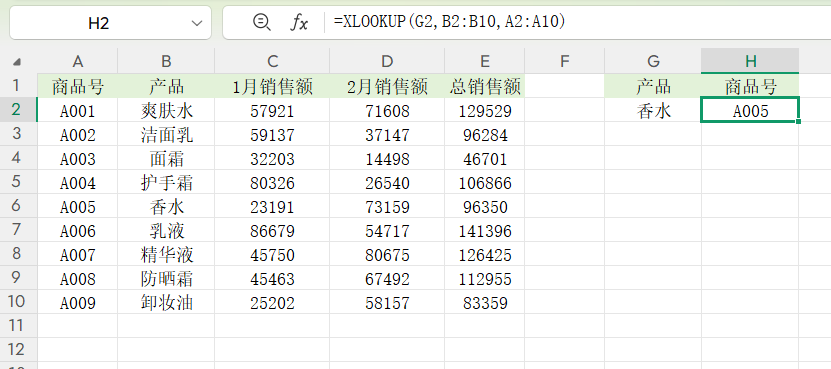Select column E header

tap(484, 62)
